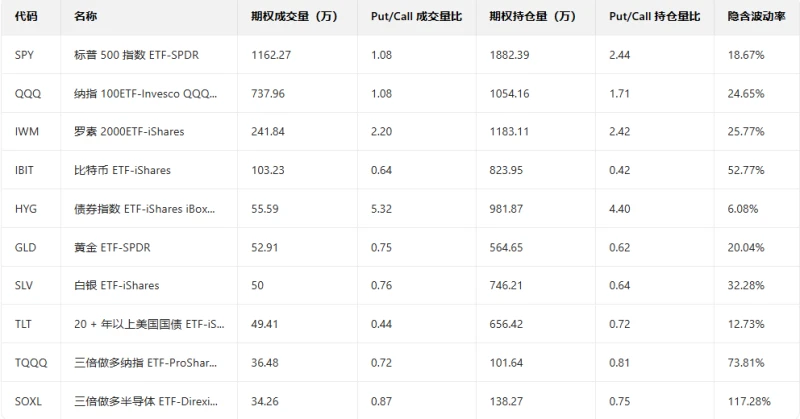
Task: Click the 1162.27 option volume cell
Action: (x=271, y=55)
